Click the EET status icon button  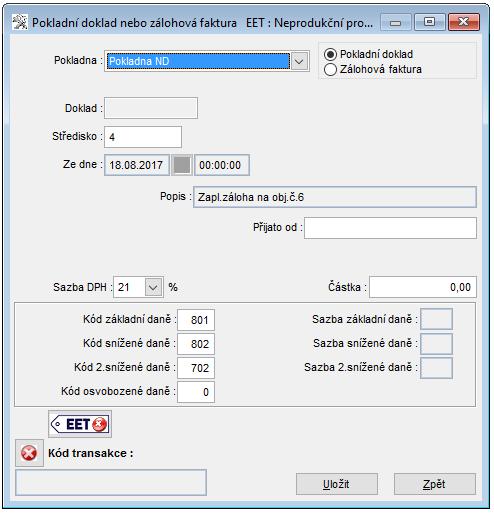tap(80, 424)
